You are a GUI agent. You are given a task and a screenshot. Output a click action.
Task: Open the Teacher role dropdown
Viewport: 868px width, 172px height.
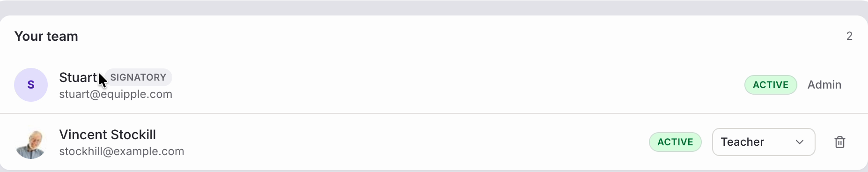point(764,142)
